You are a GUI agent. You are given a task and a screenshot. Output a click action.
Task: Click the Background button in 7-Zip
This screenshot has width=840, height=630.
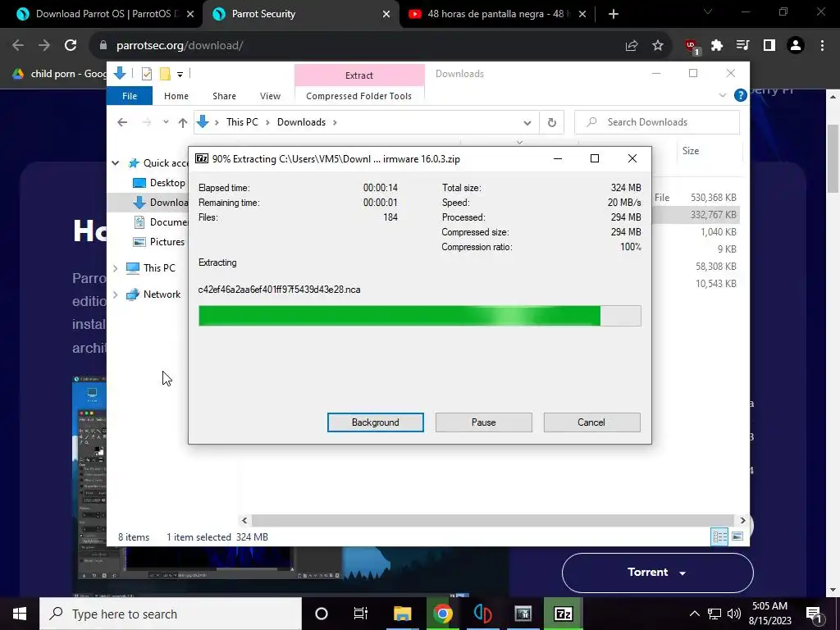pos(376,422)
